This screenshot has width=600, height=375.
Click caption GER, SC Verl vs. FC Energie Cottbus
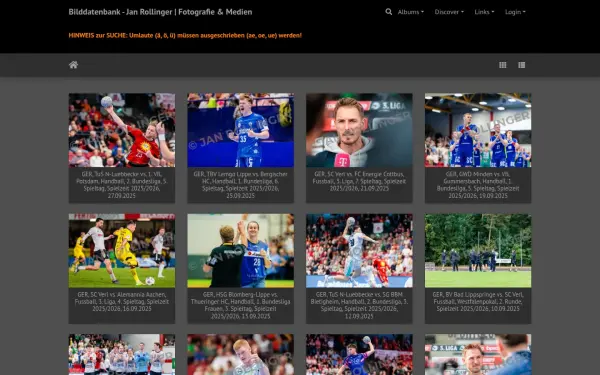click(359, 181)
